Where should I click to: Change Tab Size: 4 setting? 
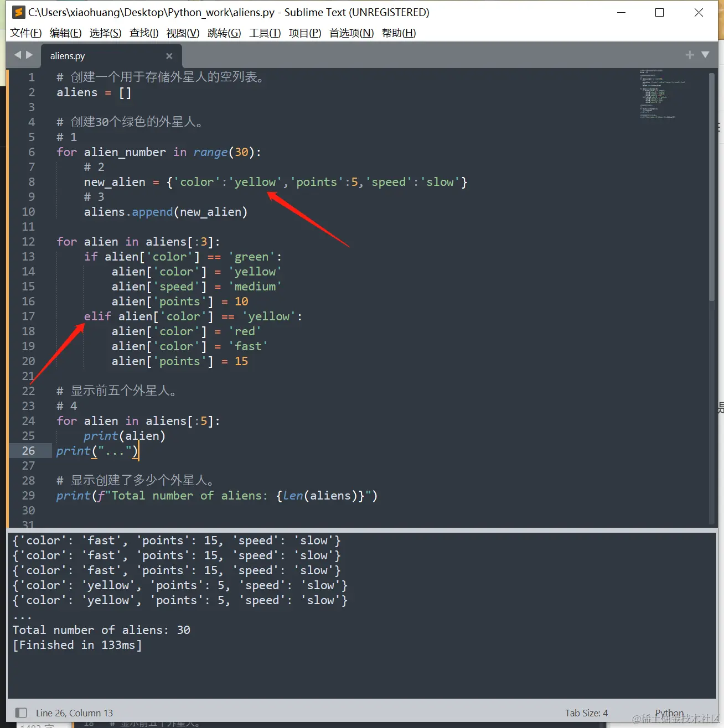(x=586, y=713)
